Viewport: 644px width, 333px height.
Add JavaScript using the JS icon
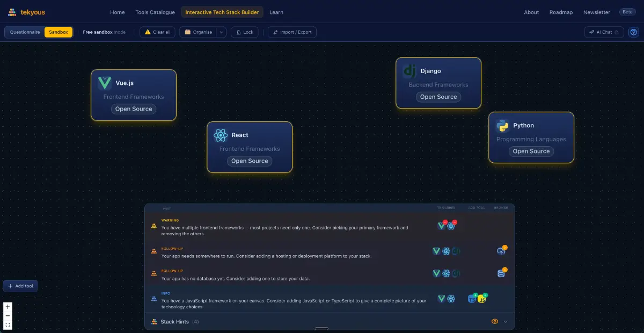[482, 299]
